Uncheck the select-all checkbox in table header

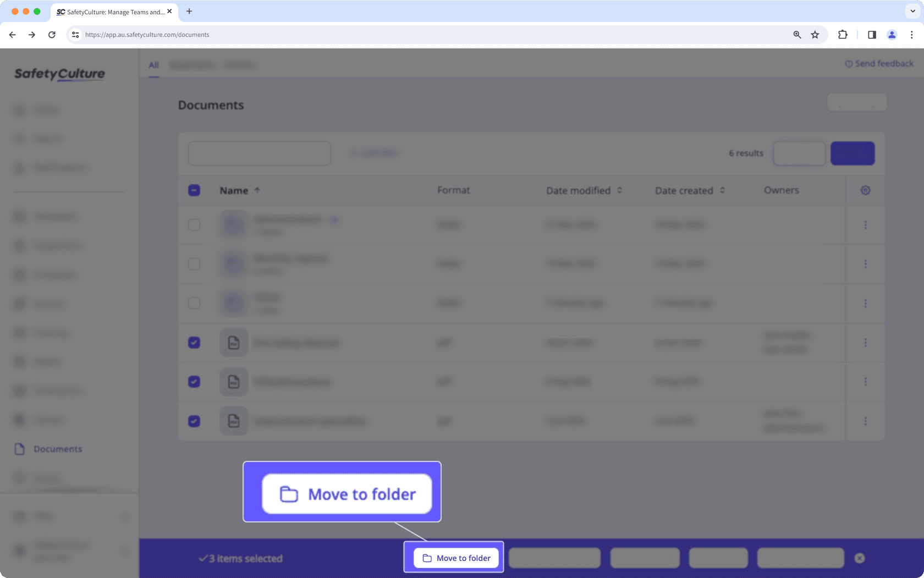click(x=194, y=189)
